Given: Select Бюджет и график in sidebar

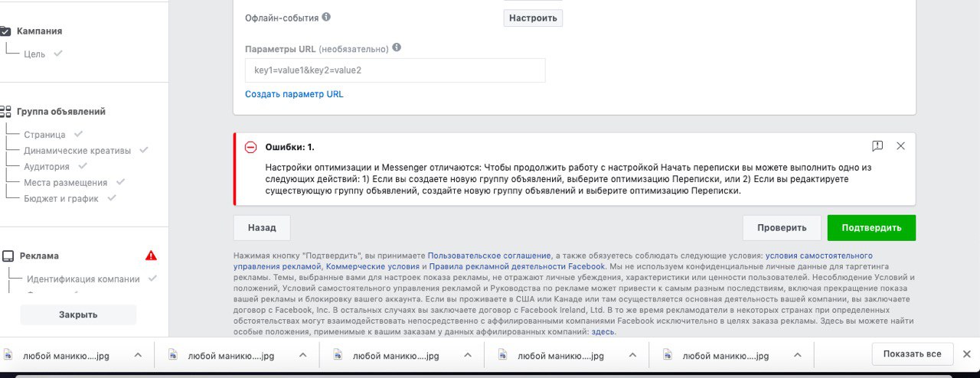Looking at the screenshot, I should (x=61, y=199).
